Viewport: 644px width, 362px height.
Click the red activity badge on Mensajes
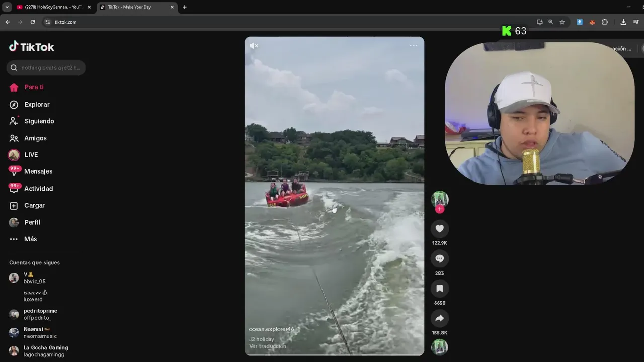15,168
